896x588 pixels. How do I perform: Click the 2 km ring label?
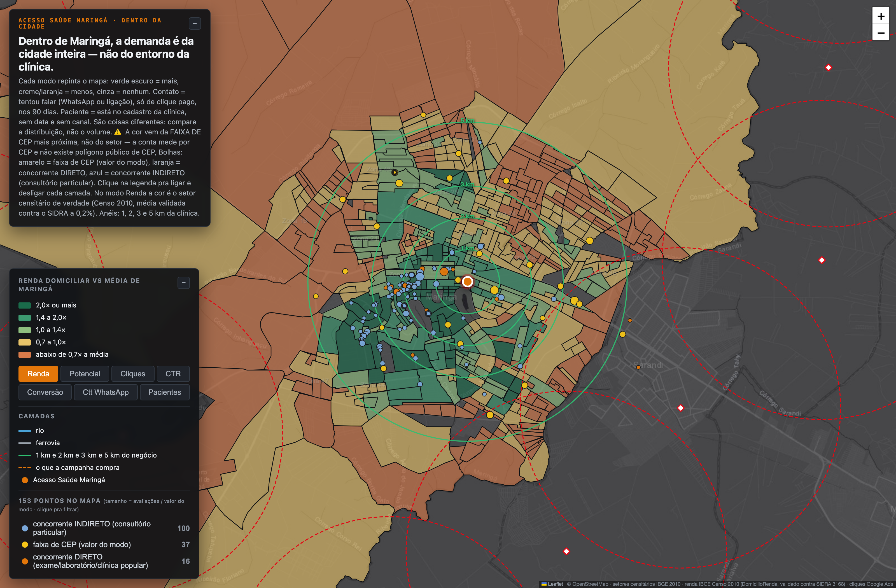pyautogui.click(x=467, y=216)
